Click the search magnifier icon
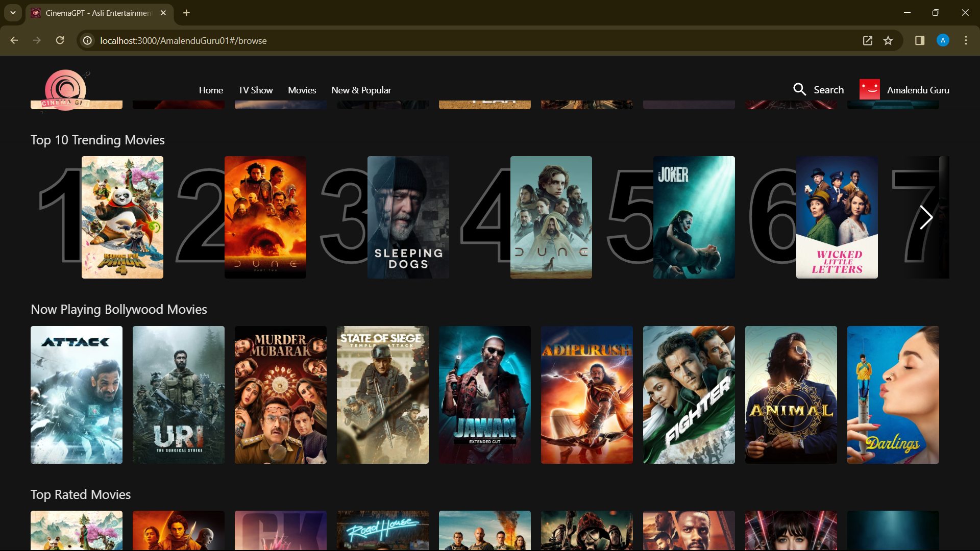Viewport: 980px width, 551px height. click(799, 90)
